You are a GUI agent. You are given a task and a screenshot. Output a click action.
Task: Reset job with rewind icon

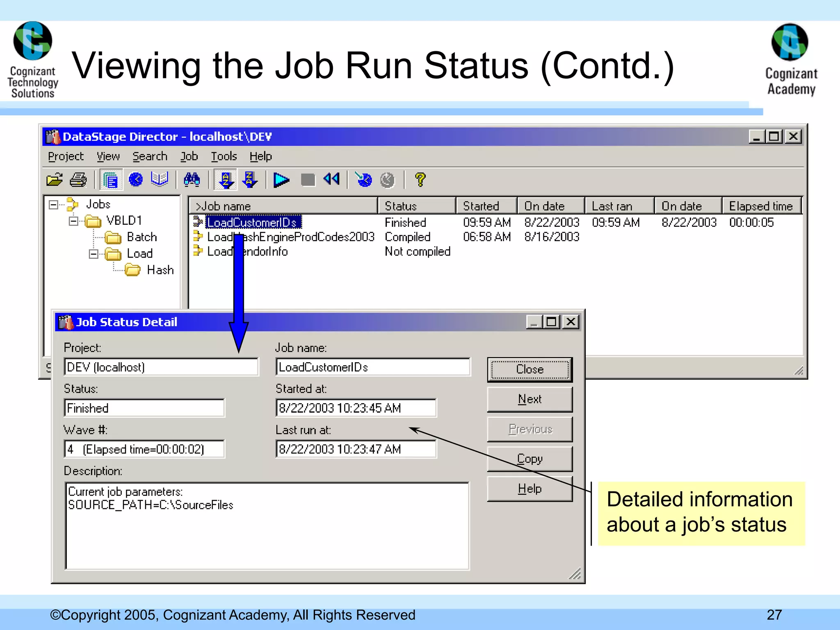(331, 179)
